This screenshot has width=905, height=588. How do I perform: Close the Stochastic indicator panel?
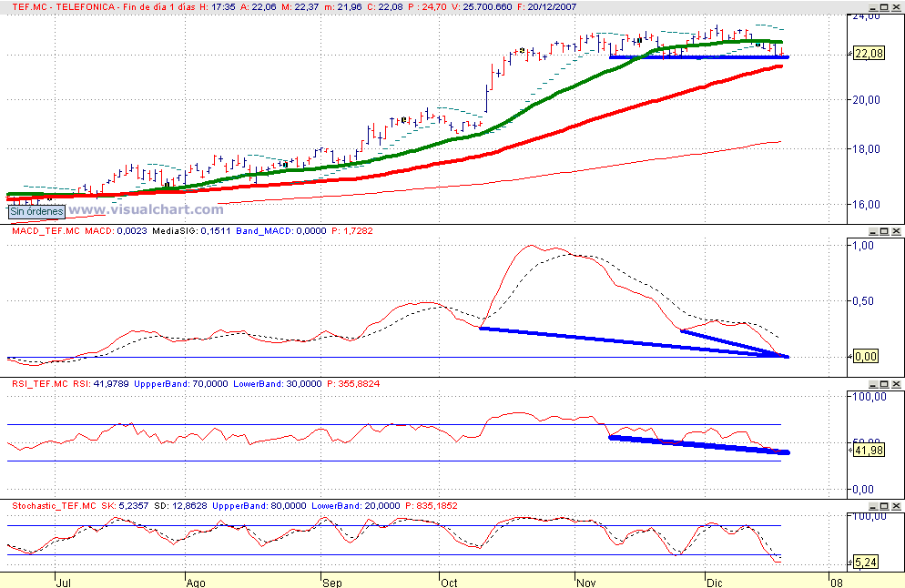click(x=896, y=506)
